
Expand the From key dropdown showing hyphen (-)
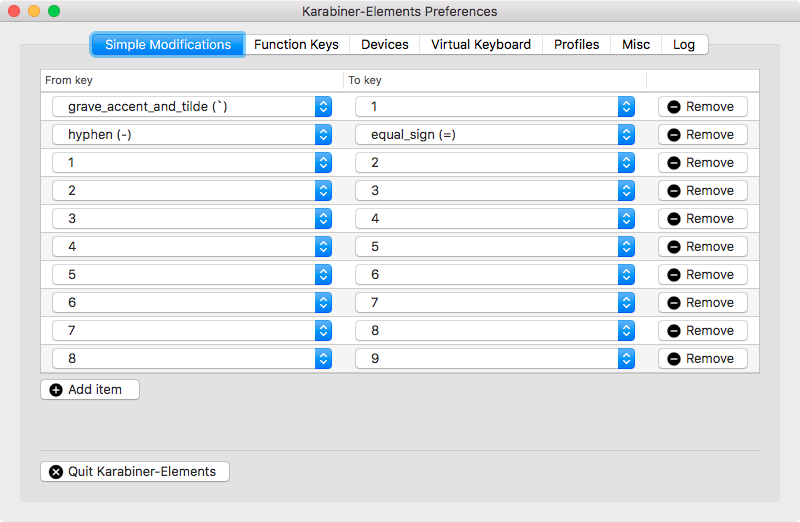192,135
